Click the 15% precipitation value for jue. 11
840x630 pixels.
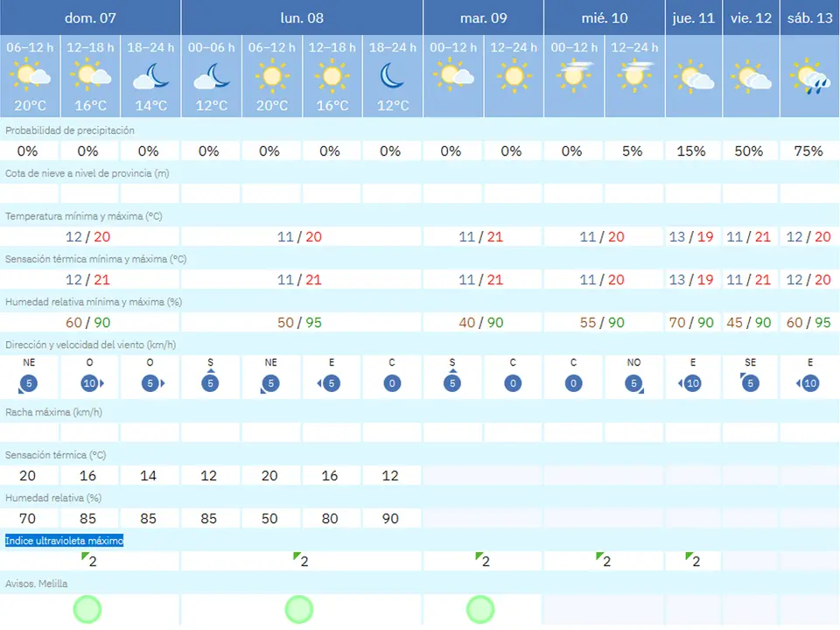[x=691, y=151]
